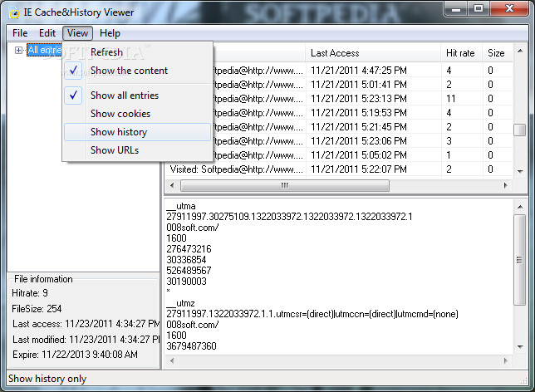Click the entry list's vertical scrollbar thumb
Image resolution: width=535 pixels, height=392 pixels.
(520, 130)
